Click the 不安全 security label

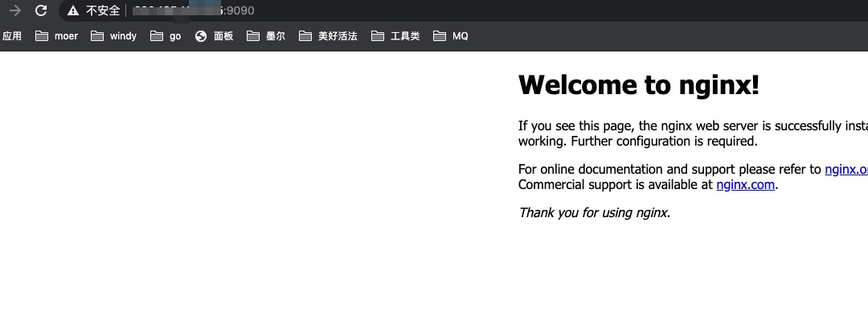103,10
